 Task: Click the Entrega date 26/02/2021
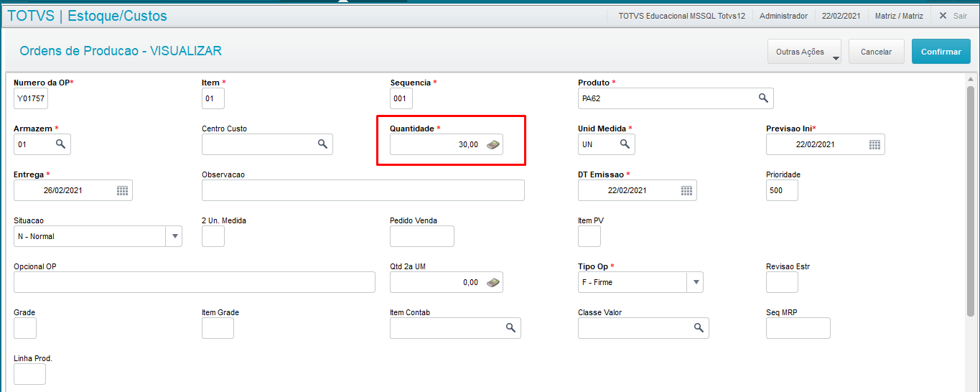click(x=62, y=190)
